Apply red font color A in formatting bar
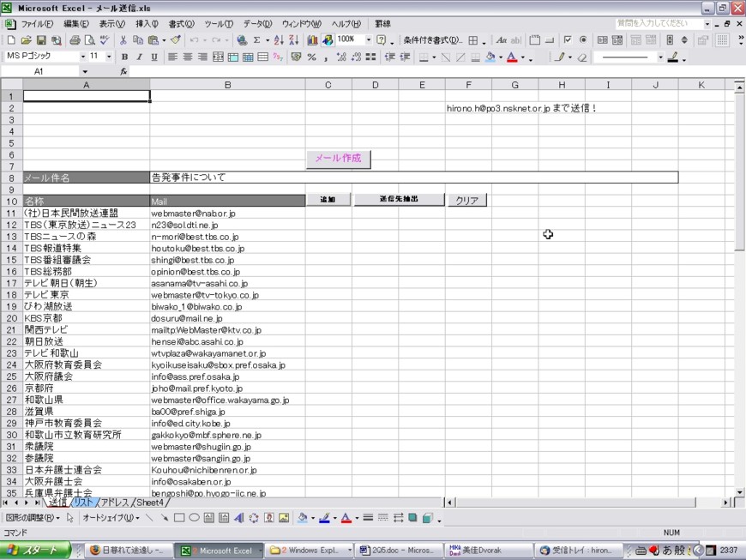Image resolution: width=746 pixels, height=560 pixels. tap(512, 57)
